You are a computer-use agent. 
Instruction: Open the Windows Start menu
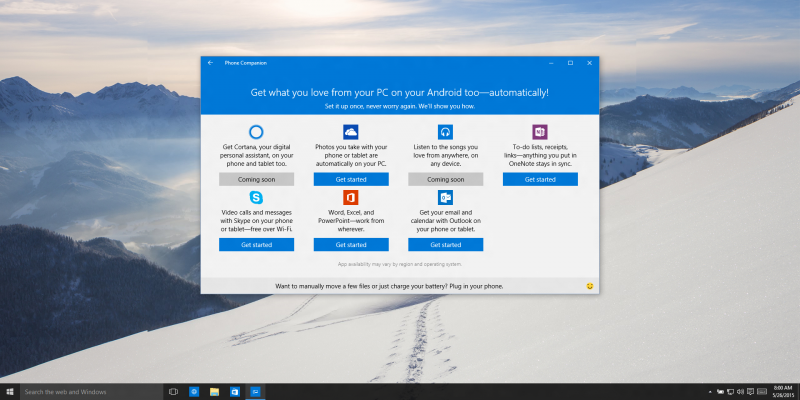(x=10, y=392)
